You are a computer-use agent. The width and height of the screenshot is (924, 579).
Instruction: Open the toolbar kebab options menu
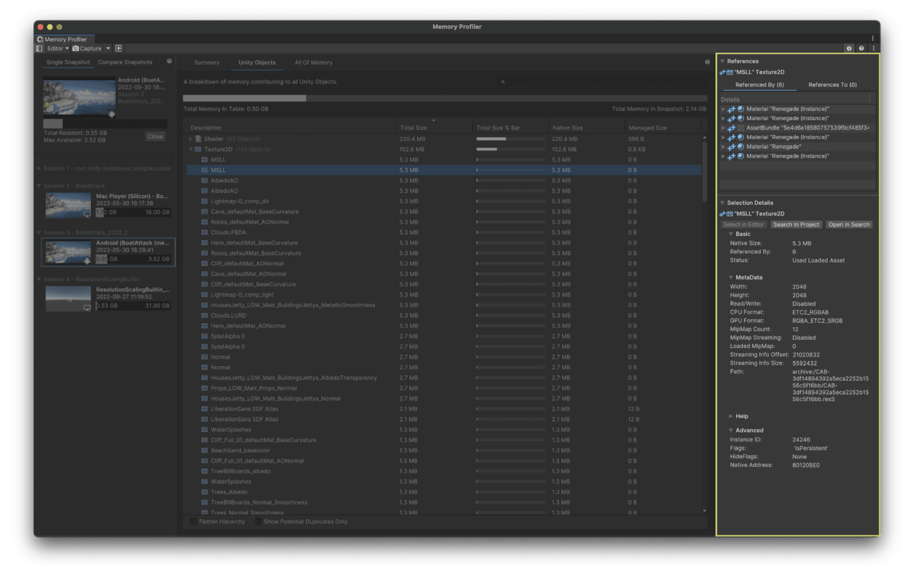click(873, 48)
